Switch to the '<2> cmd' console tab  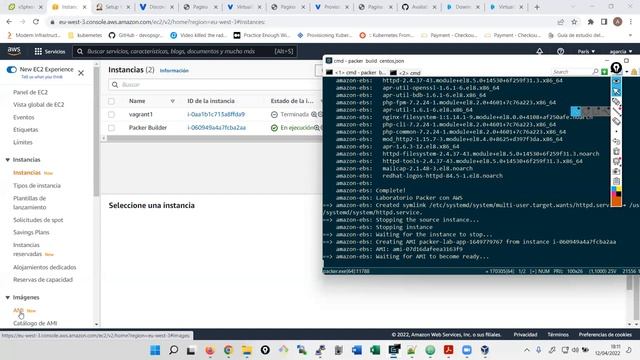[405, 73]
